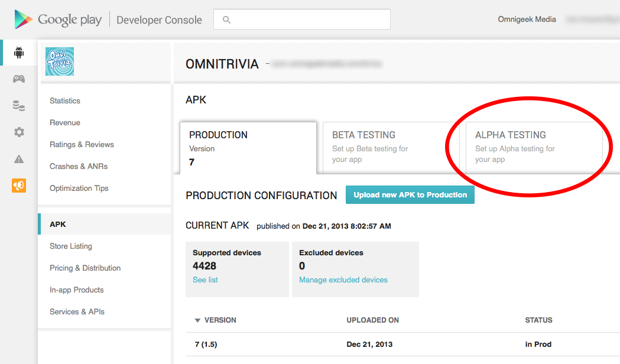The width and height of the screenshot is (620, 364).
Task: Select In-app Products menu item
Action: click(76, 290)
